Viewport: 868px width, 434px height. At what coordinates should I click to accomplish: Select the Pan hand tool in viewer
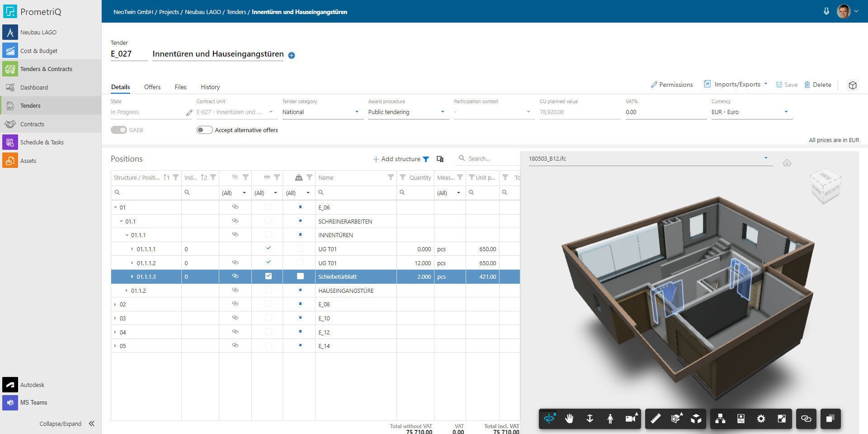pos(569,419)
